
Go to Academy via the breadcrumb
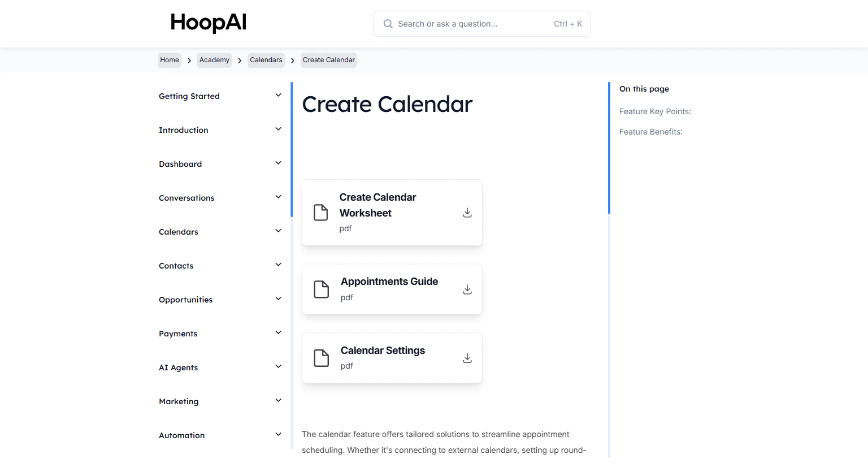point(214,60)
